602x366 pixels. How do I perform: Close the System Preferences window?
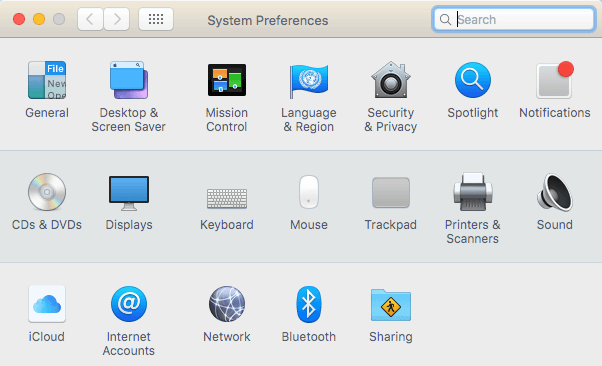pyautogui.click(x=19, y=19)
